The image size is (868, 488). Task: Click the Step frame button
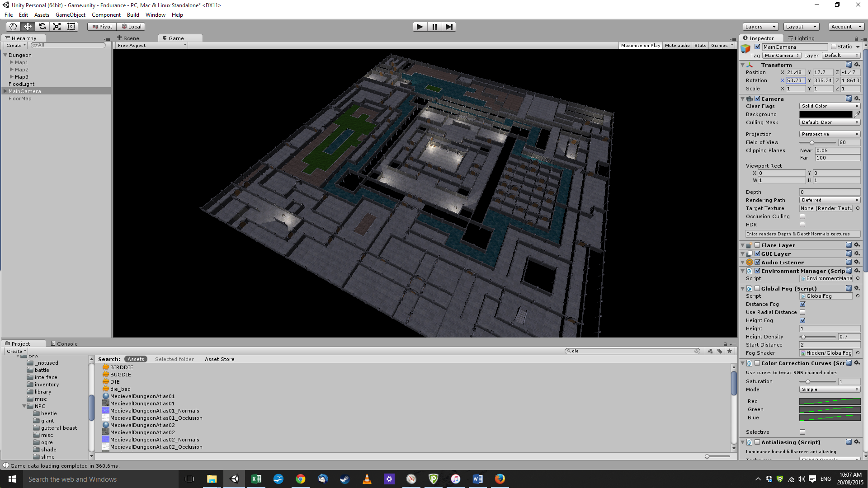click(448, 27)
